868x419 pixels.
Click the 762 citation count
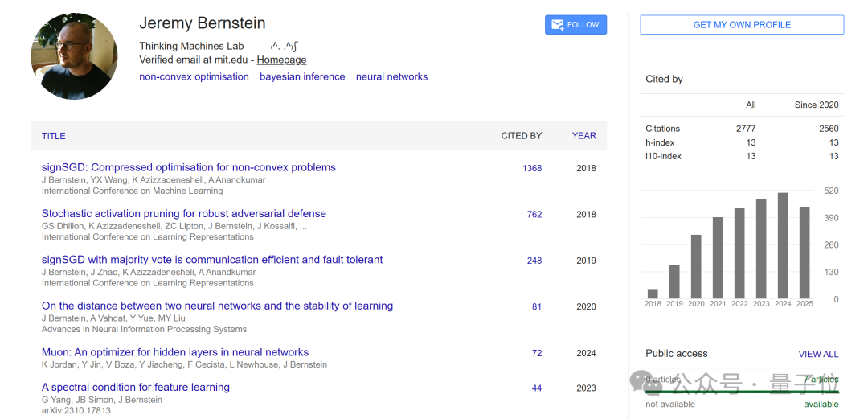click(x=534, y=215)
